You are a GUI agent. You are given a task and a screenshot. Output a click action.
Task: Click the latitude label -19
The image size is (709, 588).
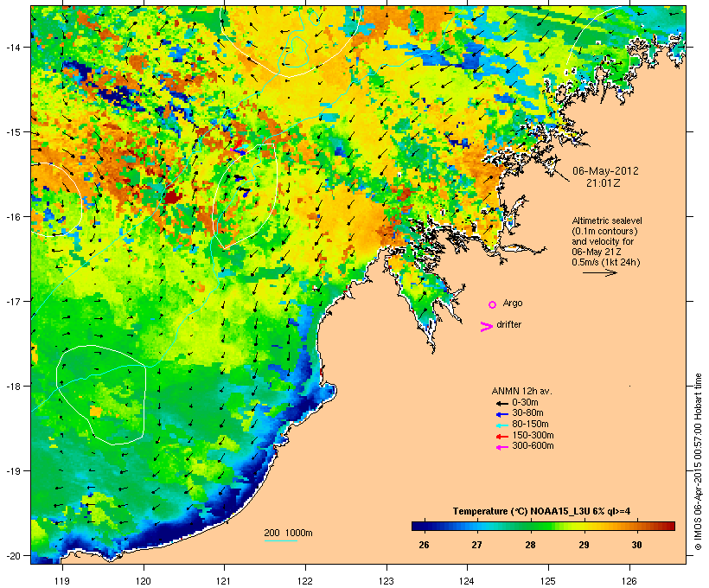13,471
